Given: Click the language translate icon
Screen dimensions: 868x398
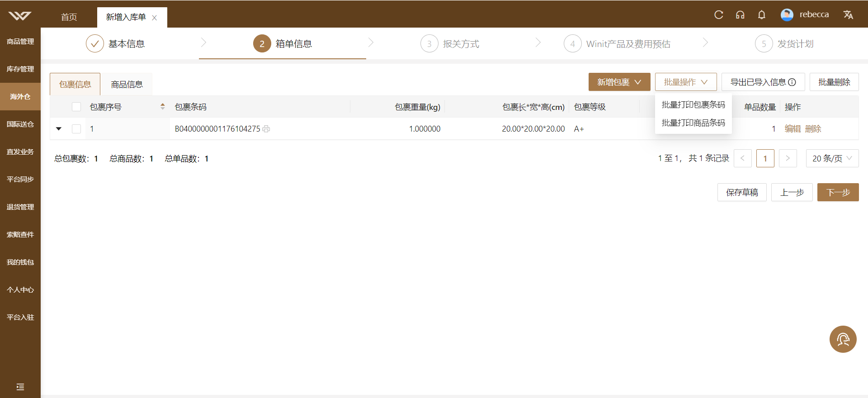Looking at the screenshot, I should tap(848, 15).
